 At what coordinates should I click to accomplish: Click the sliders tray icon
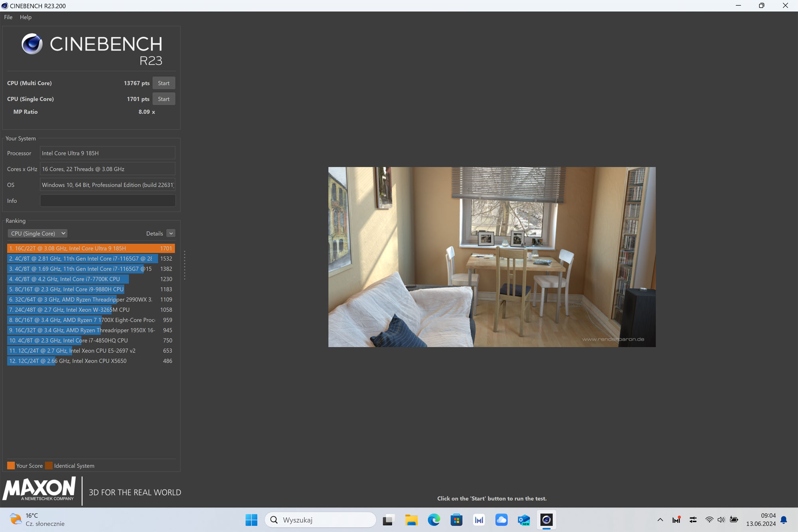coord(693,520)
